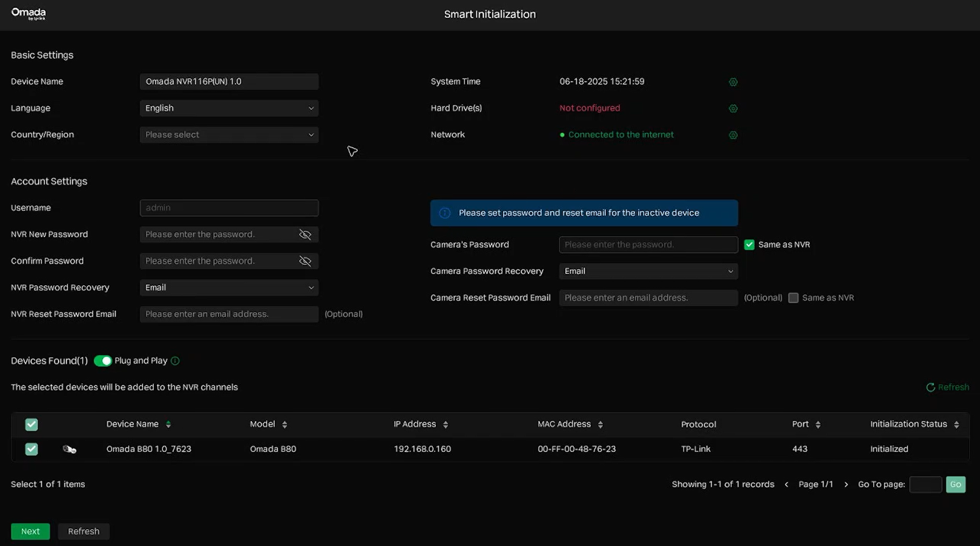Click the Not configured hard drive status
The image size is (980, 546).
point(590,108)
